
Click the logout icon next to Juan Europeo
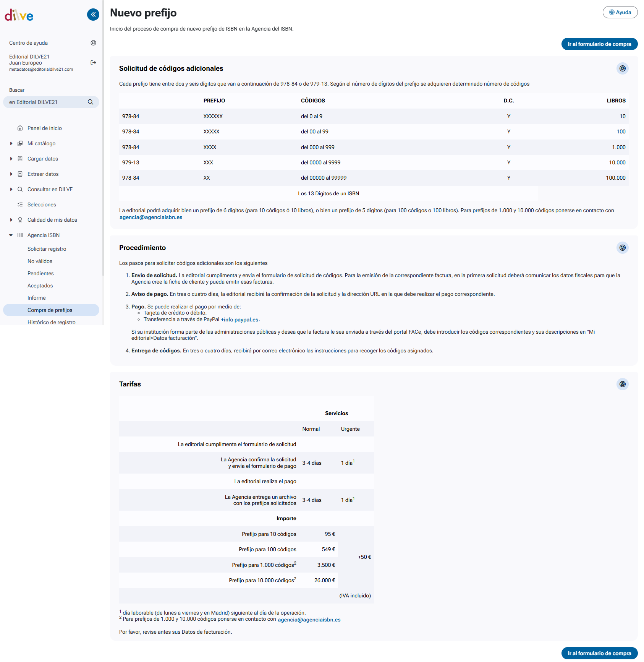tap(93, 63)
